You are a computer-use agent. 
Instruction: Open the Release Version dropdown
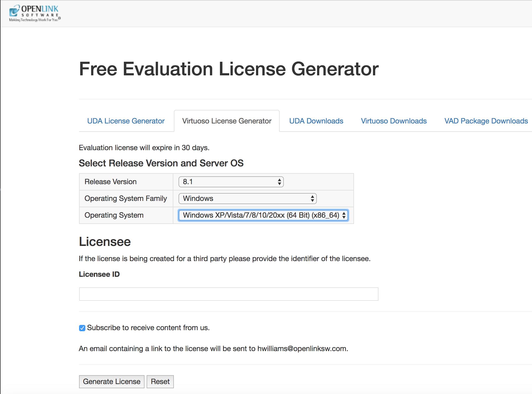tap(231, 182)
